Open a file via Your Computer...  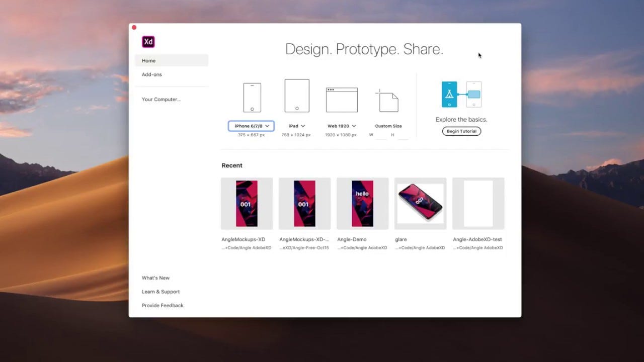tap(161, 99)
